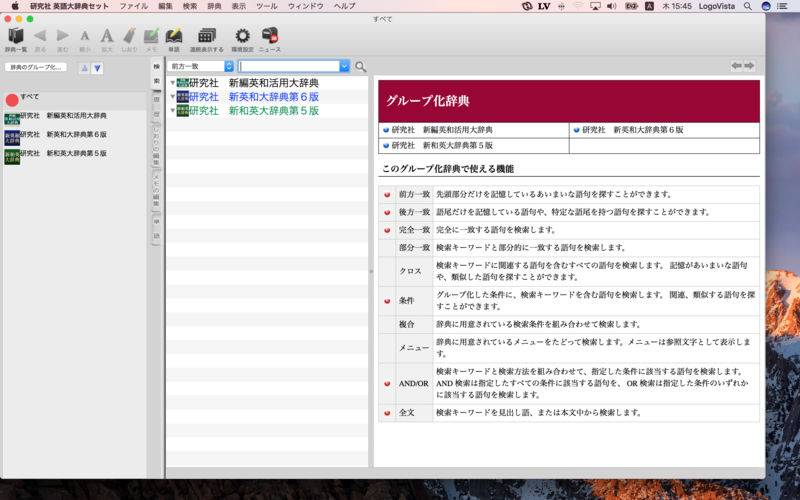
Task: Open the ウィンドウ menu
Action: (306, 6)
